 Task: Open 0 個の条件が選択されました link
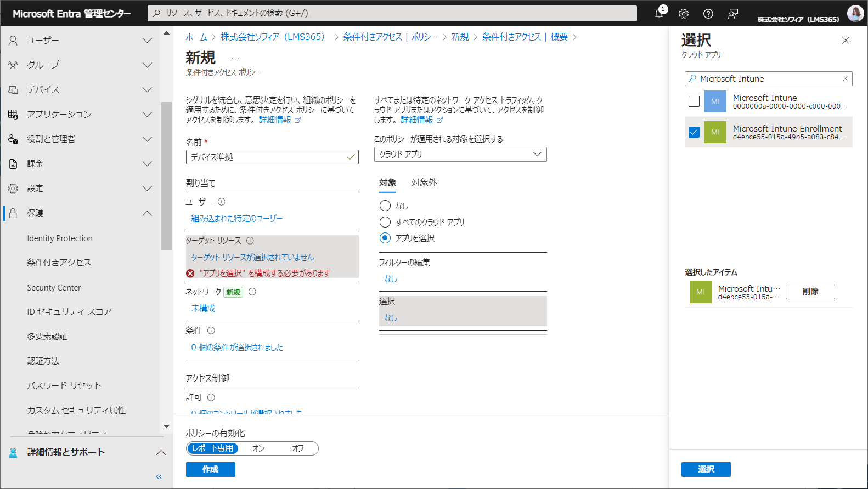pos(237,348)
